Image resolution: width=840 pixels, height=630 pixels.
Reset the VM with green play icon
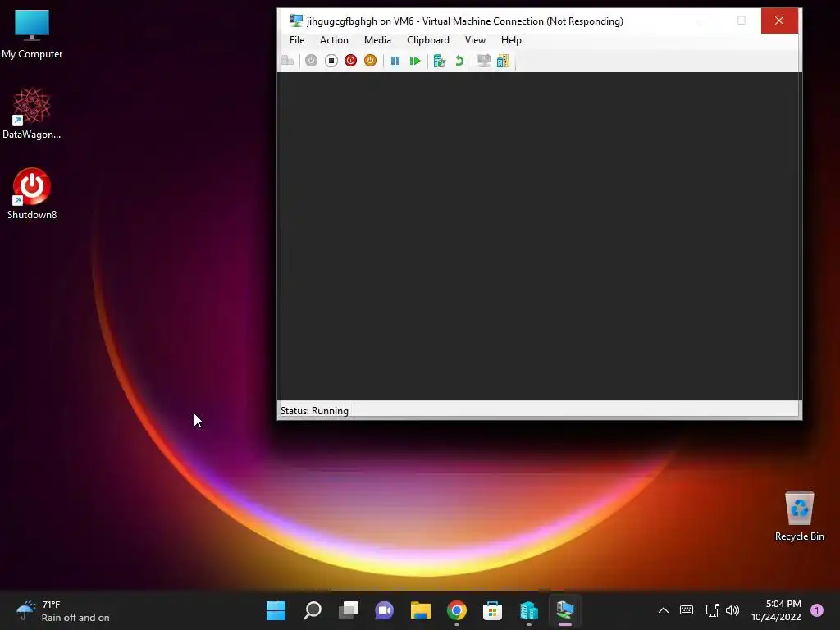click(414, 61)
